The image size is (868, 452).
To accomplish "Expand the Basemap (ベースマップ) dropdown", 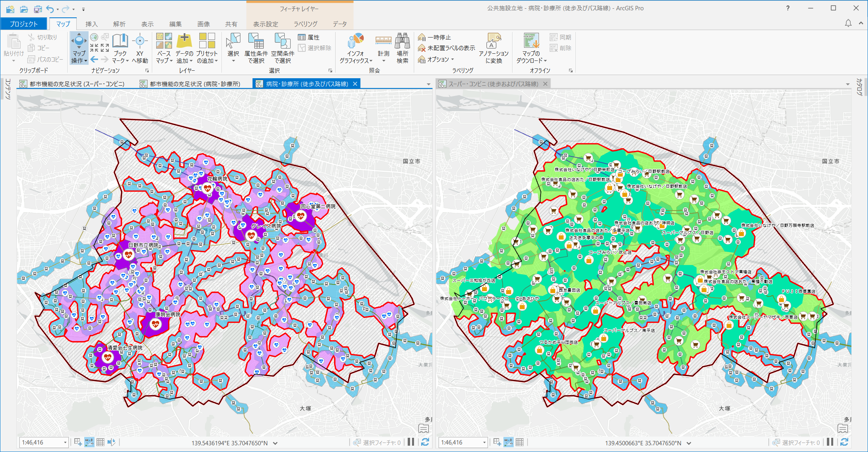I will [171, 61].
